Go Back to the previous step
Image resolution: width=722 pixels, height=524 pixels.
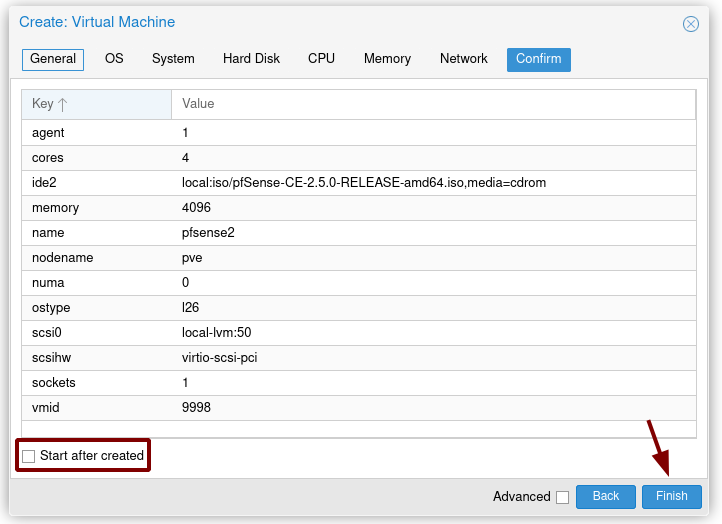coord(606,496)
